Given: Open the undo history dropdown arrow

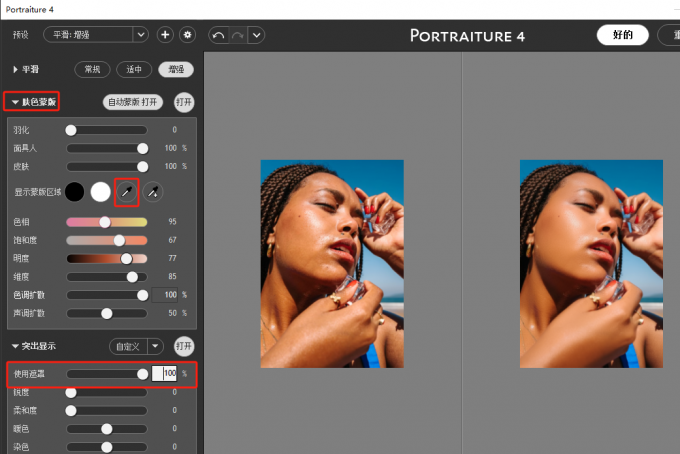Looking at the screenshot, I should click(257, 35).
